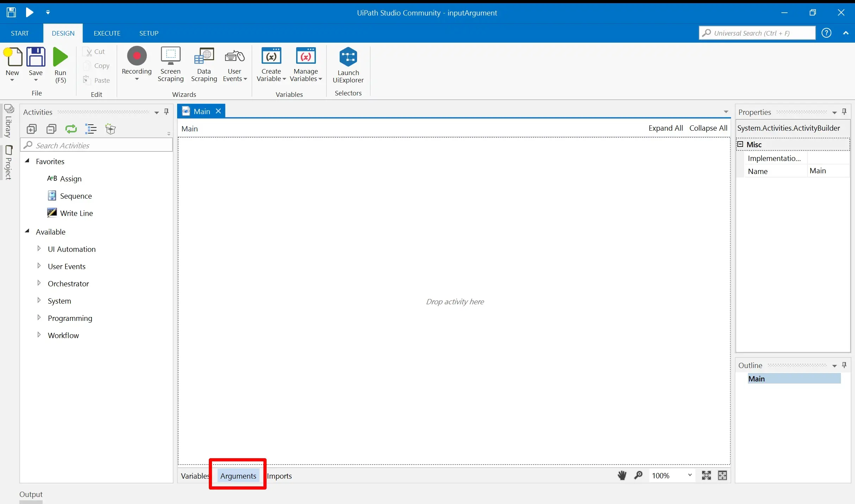Image resolution: width=855 pixels, height=504 pixels.
Task: Open the Imports panel
Action: [x=279, y=476]
